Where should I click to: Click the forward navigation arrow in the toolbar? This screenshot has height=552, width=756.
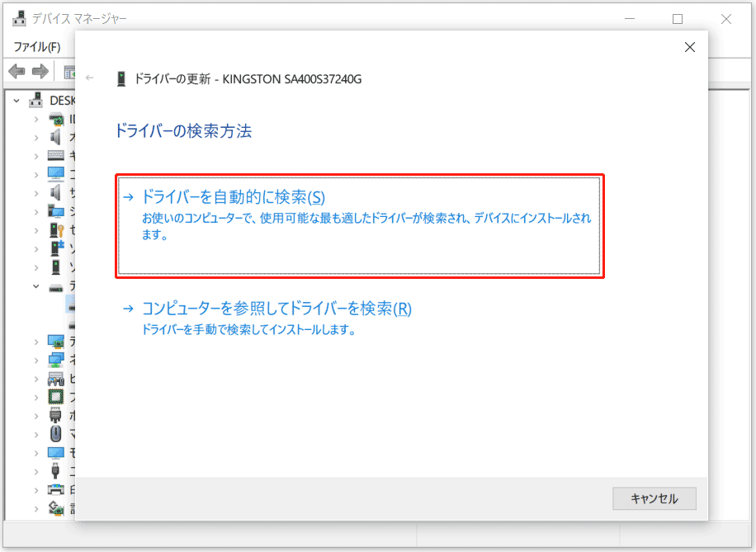coord(40,71)
